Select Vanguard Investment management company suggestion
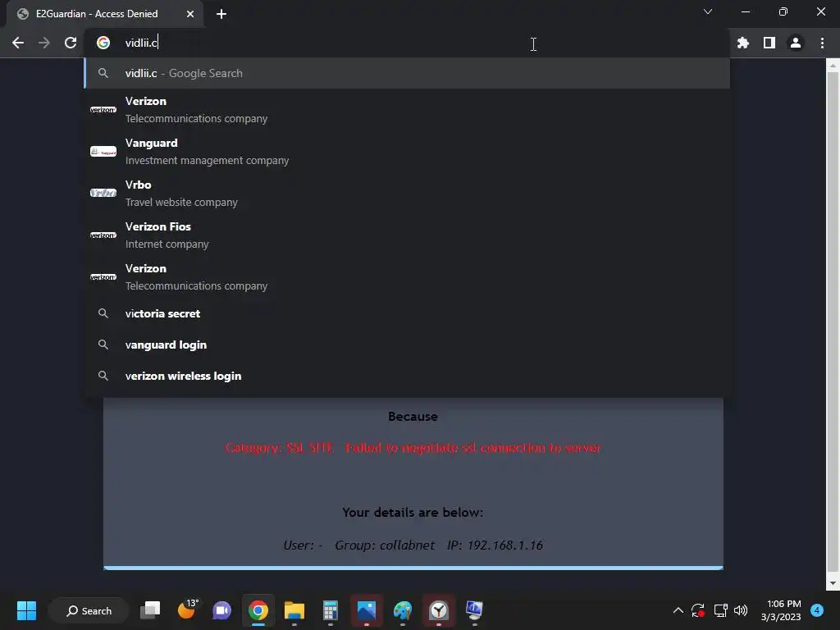The width and height of the screenshot is (840, 630). (x=407, y=152)
